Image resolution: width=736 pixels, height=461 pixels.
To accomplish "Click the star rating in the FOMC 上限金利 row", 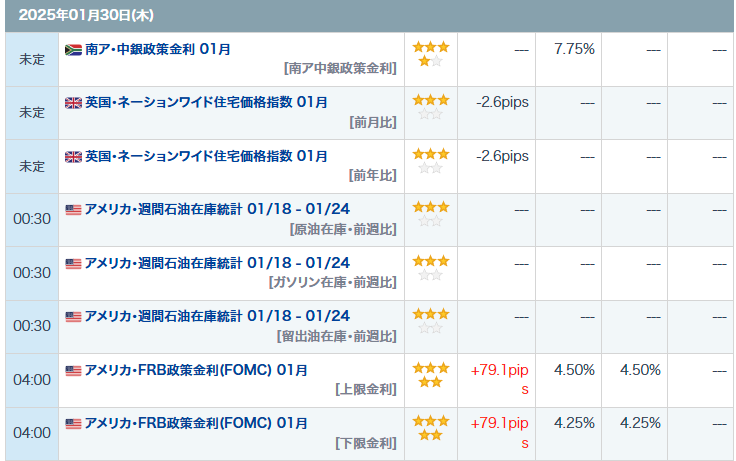I will click(431, 376).
